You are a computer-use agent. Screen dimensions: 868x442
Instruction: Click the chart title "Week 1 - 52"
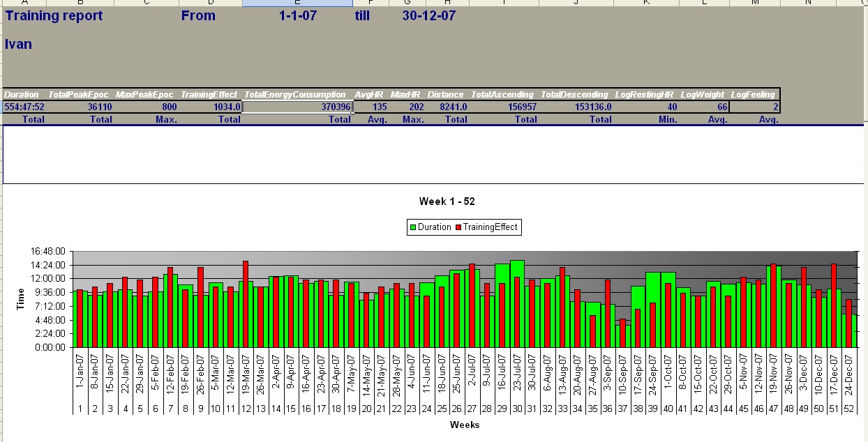447,201
